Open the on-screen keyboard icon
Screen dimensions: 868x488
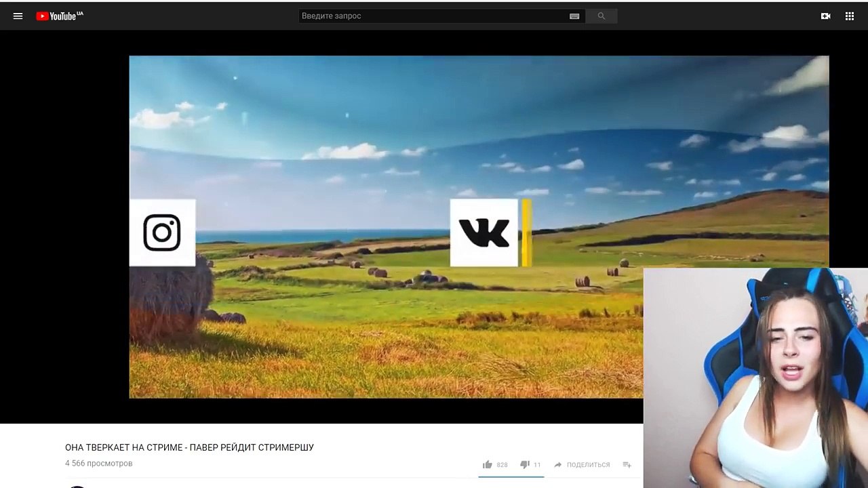574,16
